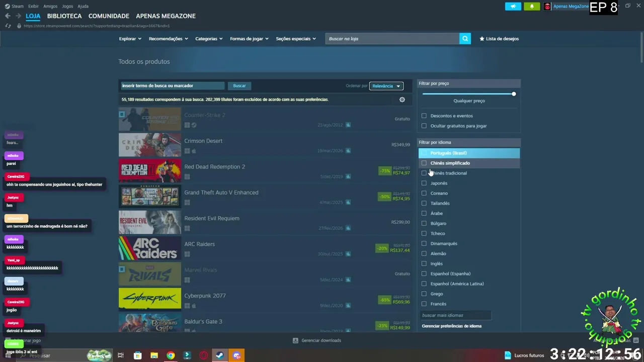Focus the buscar mais idiomas field
The width and height of the screenshot is (644, 362).
click(456, 315)
